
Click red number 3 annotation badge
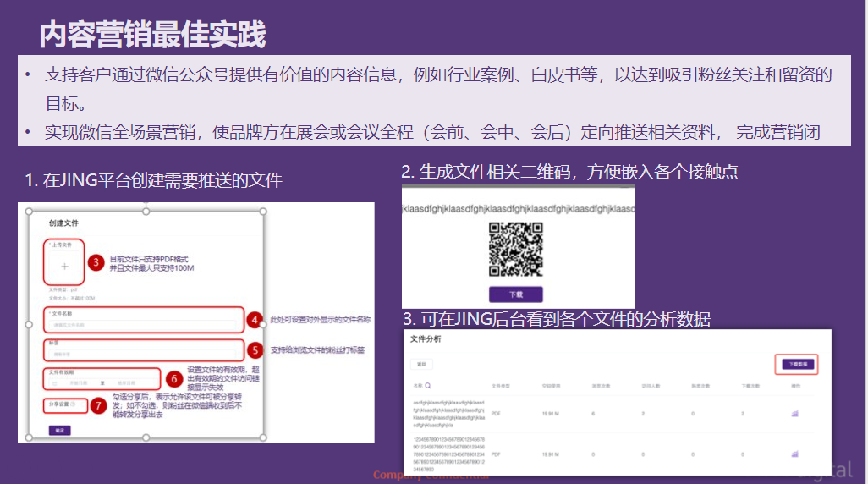coord(96,262)
